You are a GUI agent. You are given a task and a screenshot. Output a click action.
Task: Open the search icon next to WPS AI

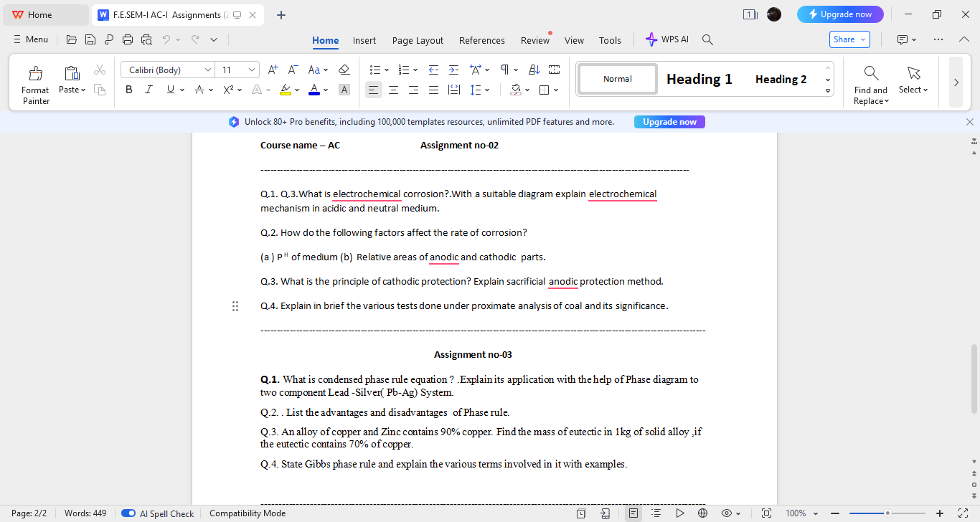click(707, 39)
